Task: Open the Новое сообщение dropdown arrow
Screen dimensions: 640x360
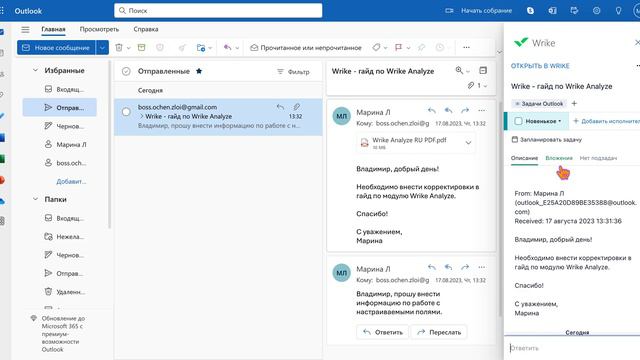Action: pyautogui.click(x=102, y=48)
